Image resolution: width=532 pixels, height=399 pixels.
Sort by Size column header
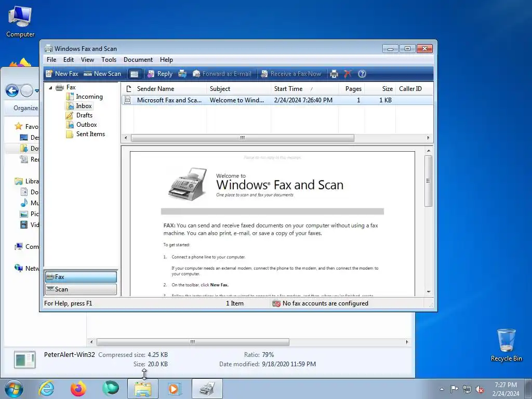(x=380, y=89)
